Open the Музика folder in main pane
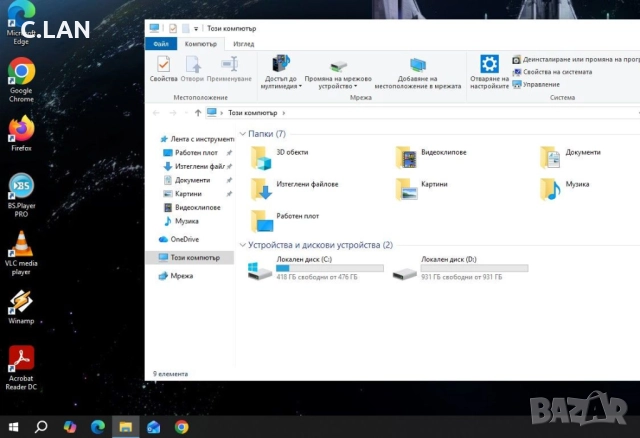 pos(551,186)
